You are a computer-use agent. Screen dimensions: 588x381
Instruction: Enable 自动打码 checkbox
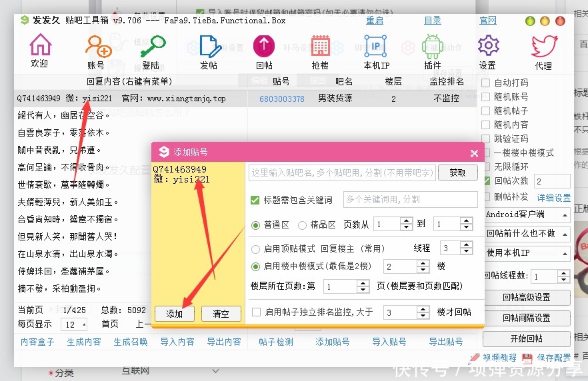pos(485,83)
